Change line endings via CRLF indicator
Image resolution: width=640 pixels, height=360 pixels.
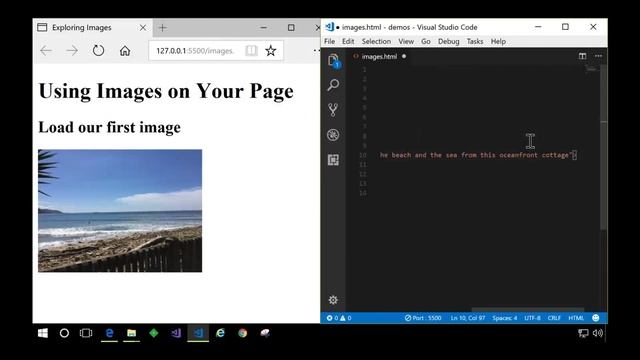[x=554, y=318]
